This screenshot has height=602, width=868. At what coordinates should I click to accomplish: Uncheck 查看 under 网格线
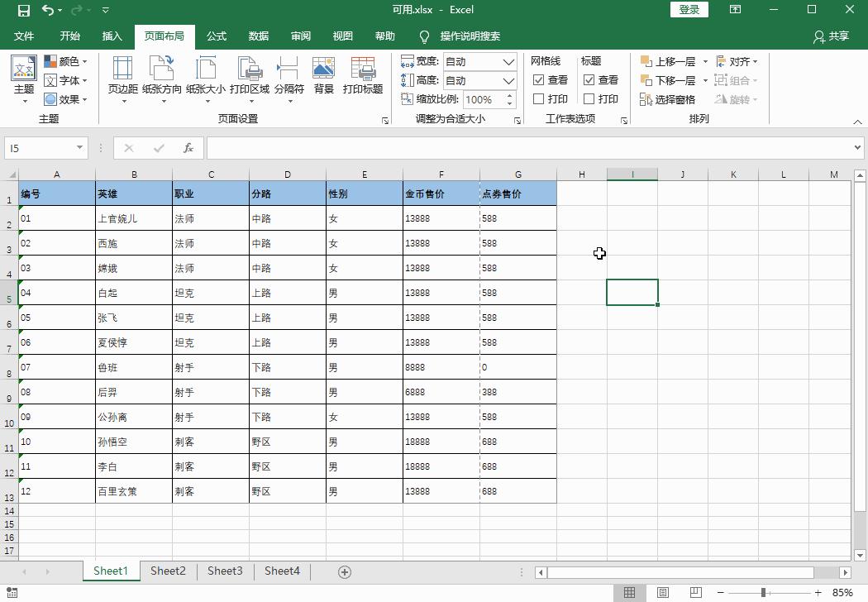click(539, 80)
